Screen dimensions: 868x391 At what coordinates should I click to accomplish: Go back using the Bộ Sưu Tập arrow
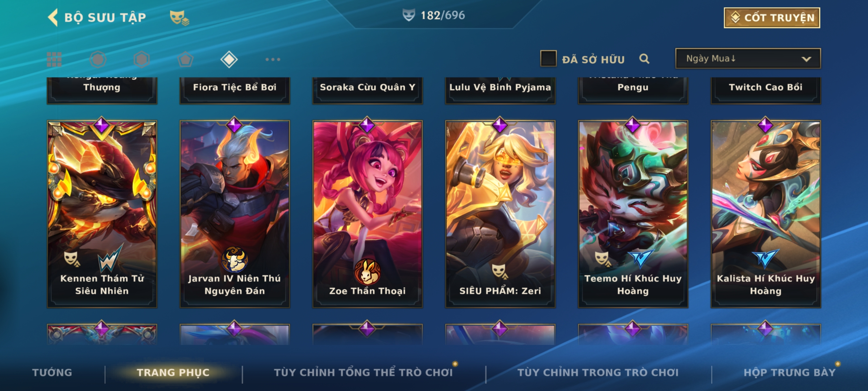(x=53, y=17)
